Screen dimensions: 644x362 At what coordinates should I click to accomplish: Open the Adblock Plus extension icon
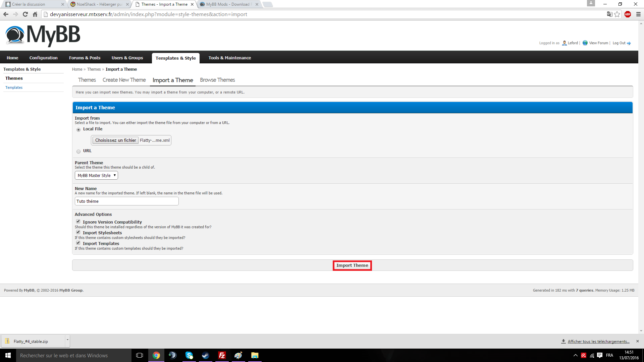click(x=628, y=14)
